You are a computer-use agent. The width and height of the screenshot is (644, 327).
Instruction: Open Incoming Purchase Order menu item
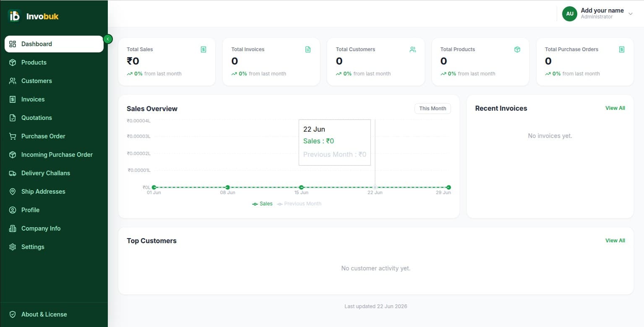click(54, 155)
